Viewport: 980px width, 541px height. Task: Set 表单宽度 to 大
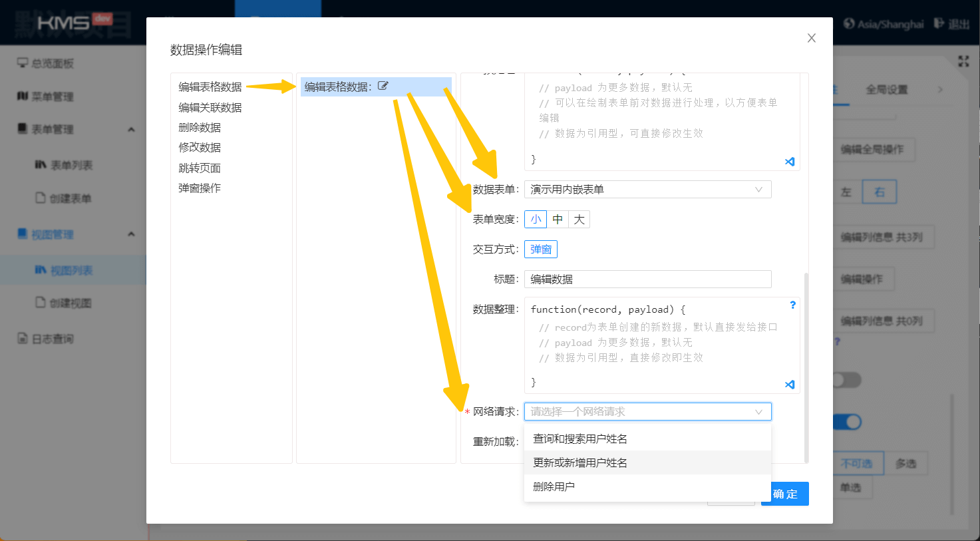click(579, 220)
